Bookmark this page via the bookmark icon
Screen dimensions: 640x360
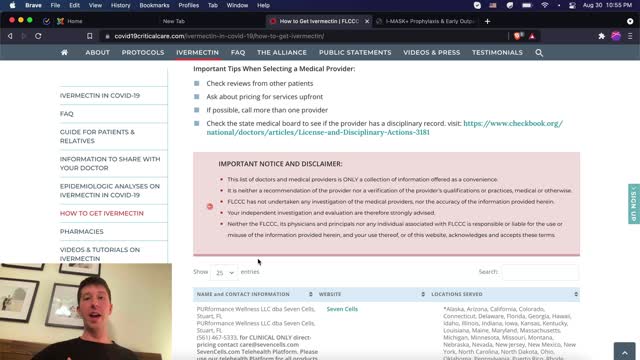[89, 36]
